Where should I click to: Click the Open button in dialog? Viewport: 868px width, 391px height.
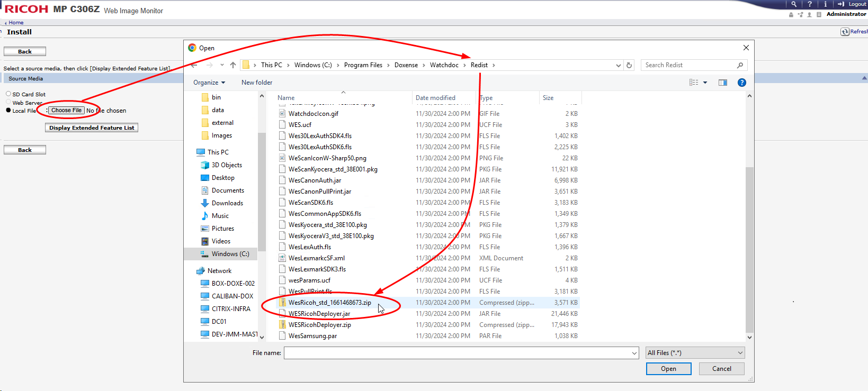tap(668, 369)
